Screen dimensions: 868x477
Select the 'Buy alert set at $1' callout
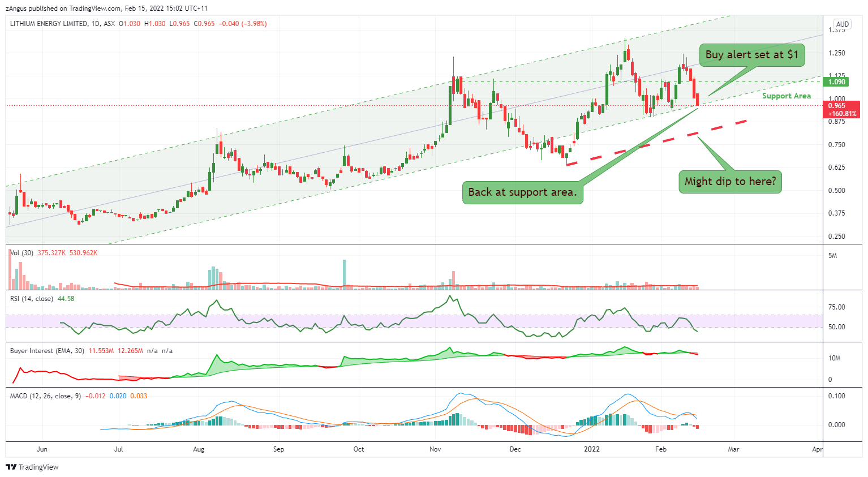pyautogui.click(x=752, y=55)
